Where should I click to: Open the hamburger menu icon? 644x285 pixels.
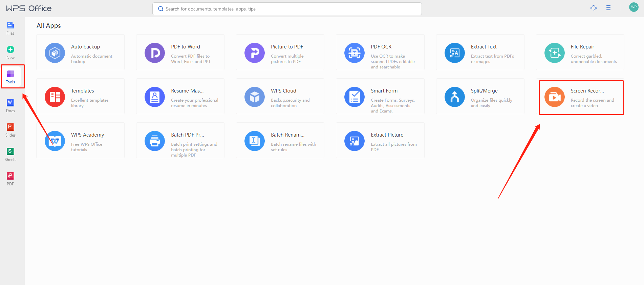pos(608,8)
